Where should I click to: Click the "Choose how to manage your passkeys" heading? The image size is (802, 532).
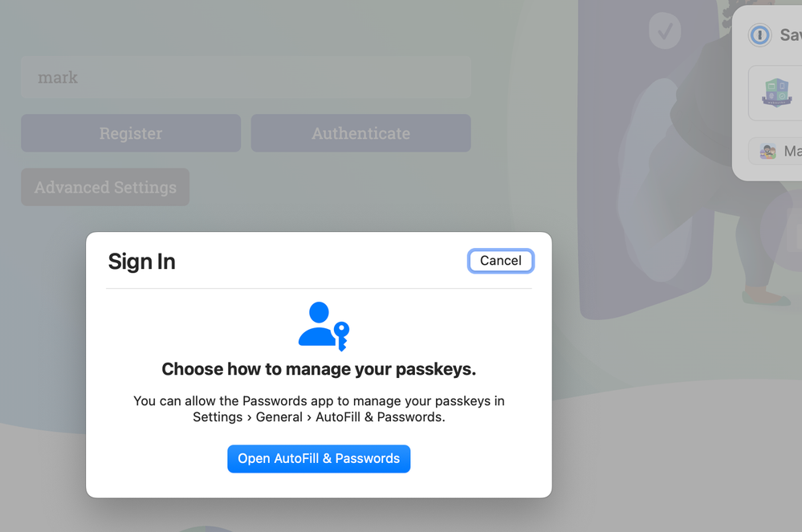pyautogui.click(x=319, y=369)
